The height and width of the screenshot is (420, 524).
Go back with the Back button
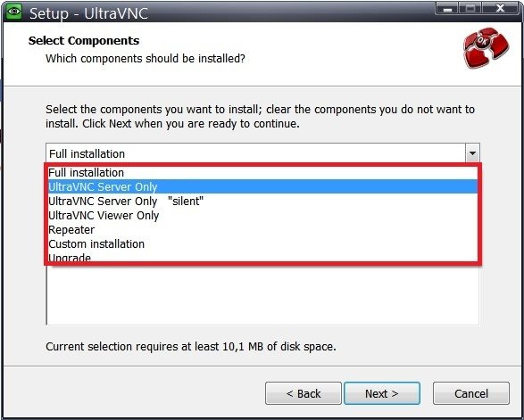click(x=304, y=393)
